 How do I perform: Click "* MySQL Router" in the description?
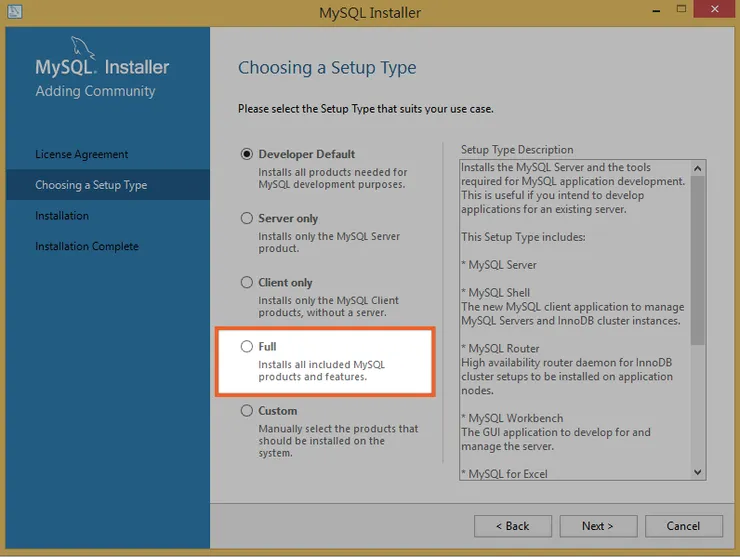(x=500, y=348)
